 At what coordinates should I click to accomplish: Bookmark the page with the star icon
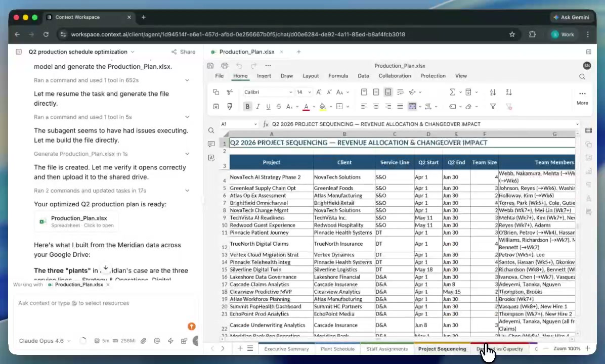click(x=512, y=34)
